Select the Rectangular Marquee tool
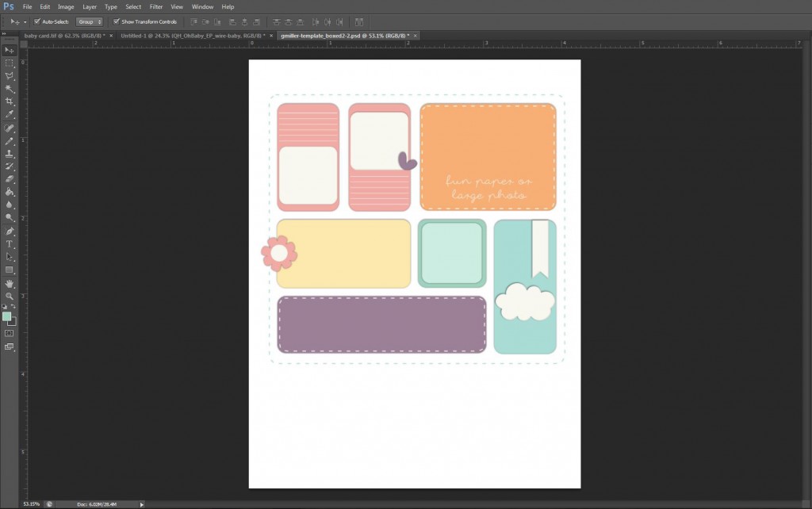The height and width of the screenshot is (509, 812). (10, 63)
